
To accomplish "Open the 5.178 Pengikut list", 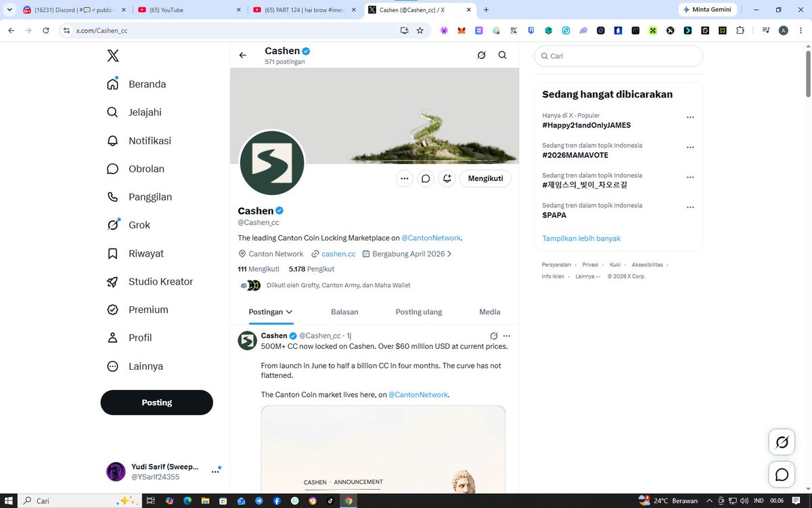I will (x=311, y=269).
